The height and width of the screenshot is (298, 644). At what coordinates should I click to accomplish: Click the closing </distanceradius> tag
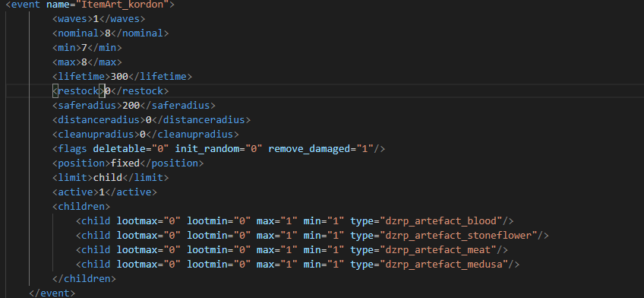pos(201,120)
